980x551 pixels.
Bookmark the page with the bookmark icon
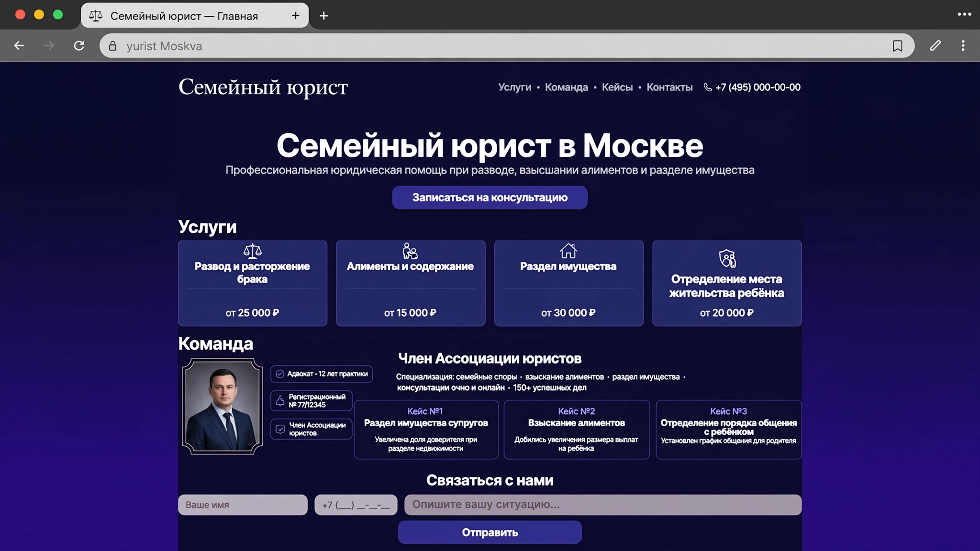[897, 46]
